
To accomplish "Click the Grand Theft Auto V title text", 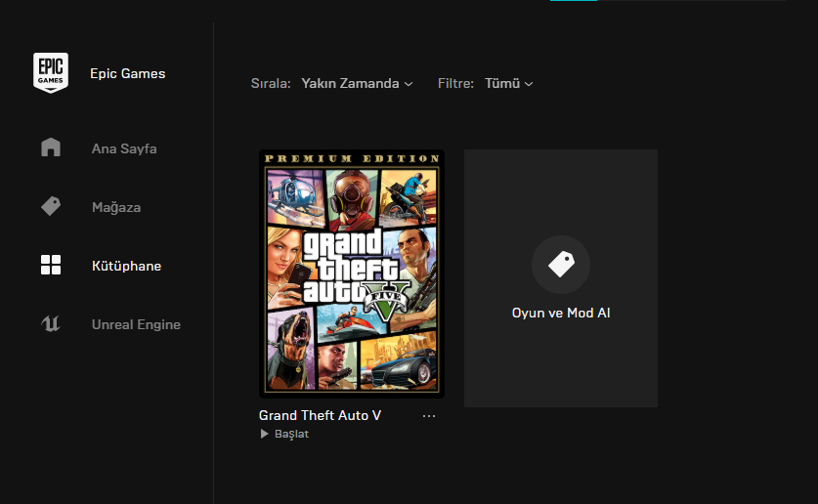I will (320, 415).
